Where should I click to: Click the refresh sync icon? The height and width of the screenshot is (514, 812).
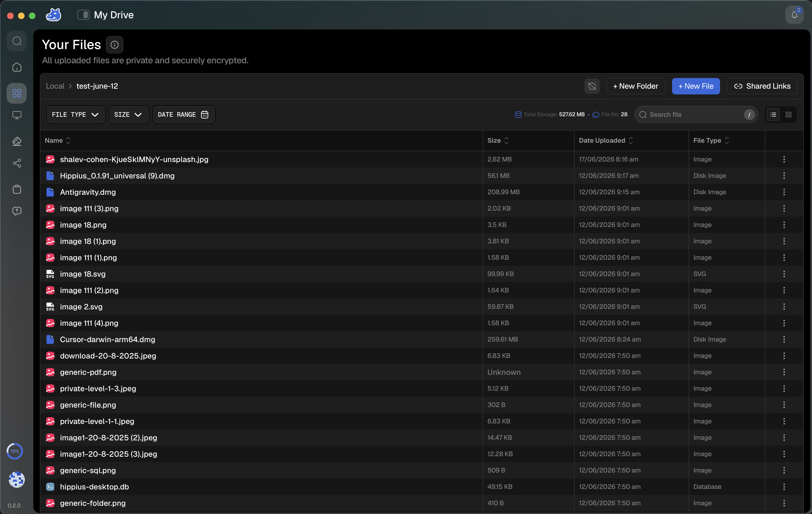[592, 86]
